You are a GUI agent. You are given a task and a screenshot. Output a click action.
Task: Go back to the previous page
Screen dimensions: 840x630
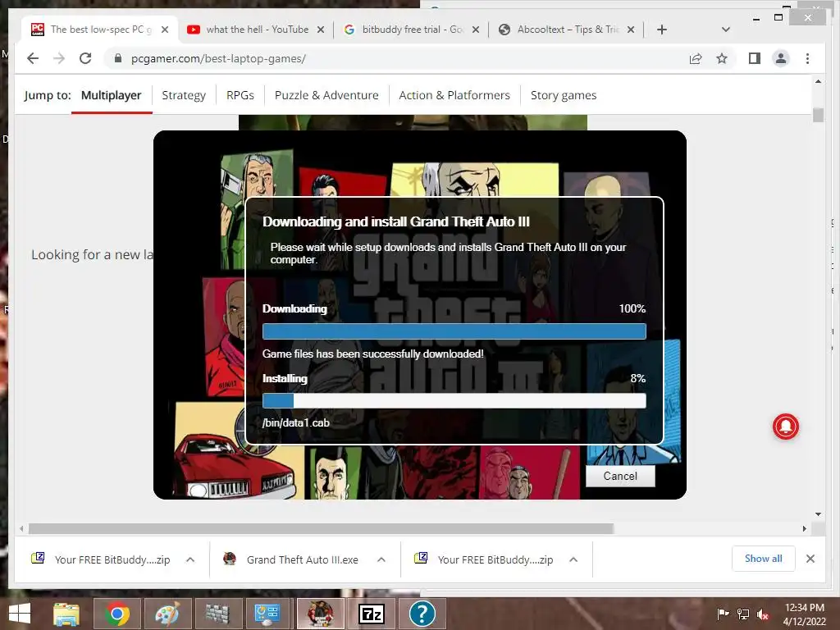[x=33, y=58]
